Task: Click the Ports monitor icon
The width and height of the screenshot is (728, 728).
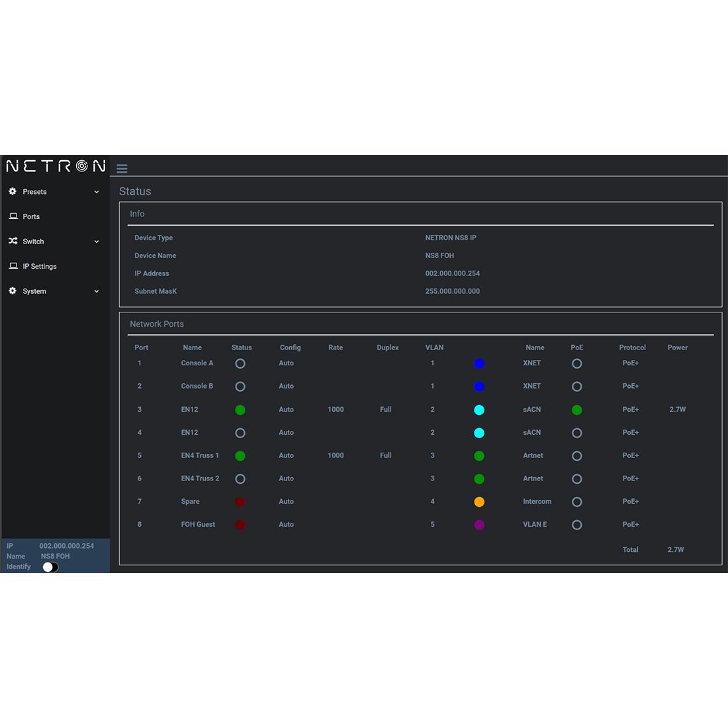Action: point(13,216)
